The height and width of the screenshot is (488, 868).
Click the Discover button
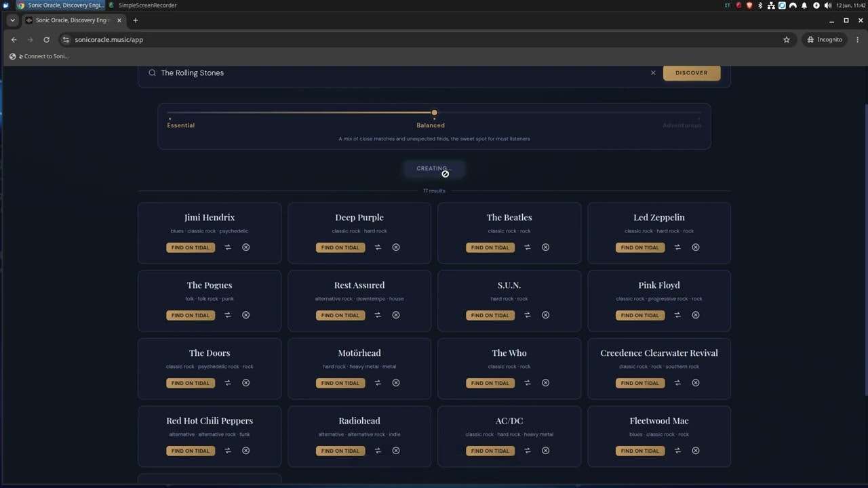[x=692, y=73]
